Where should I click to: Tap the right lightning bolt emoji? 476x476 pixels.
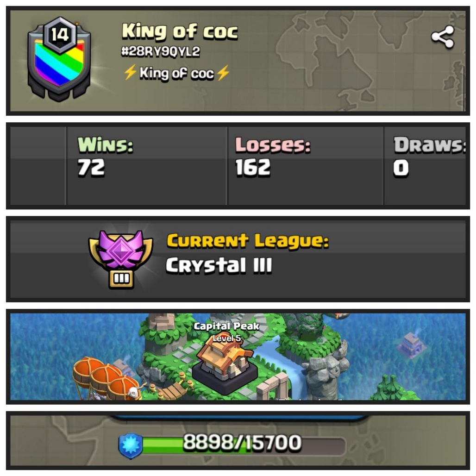(x=223, y=73)
